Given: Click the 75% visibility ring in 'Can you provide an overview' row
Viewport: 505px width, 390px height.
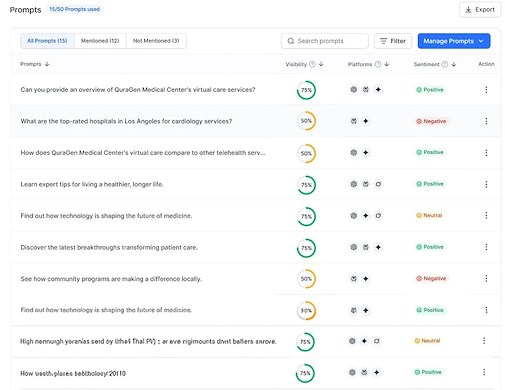Looking at the screenshot, I should pyautogui.click(x=306, y=90).
